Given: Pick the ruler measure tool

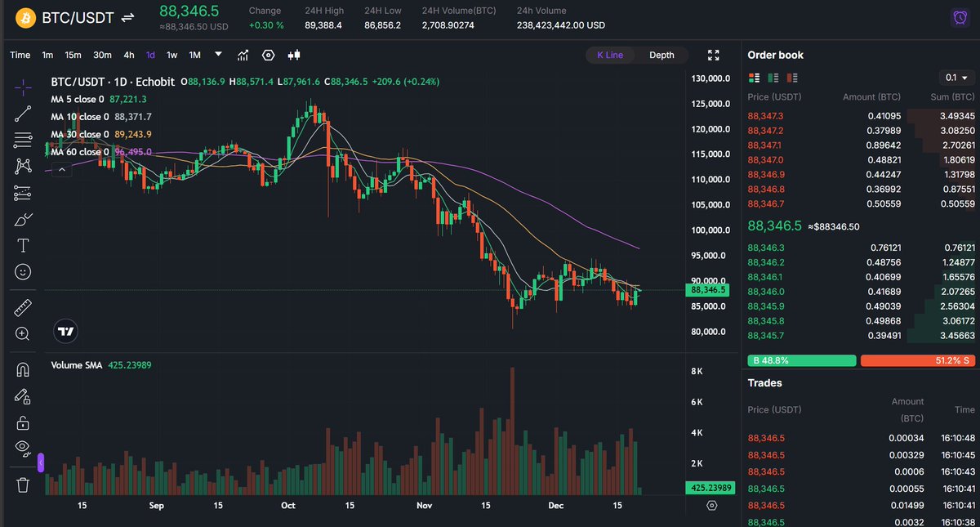Looking at the screenshot, I should point(23,308).
